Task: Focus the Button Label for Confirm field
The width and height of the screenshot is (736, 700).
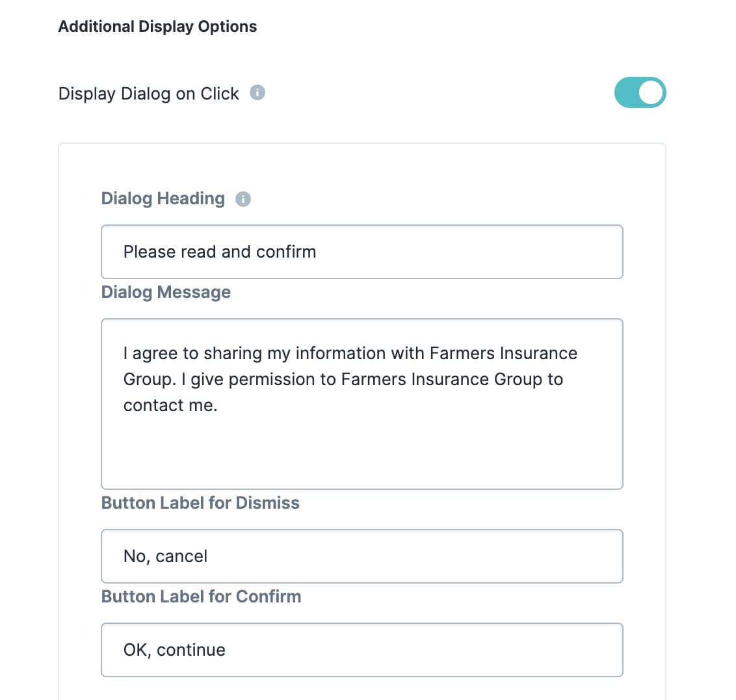Action: click(362, 650)
